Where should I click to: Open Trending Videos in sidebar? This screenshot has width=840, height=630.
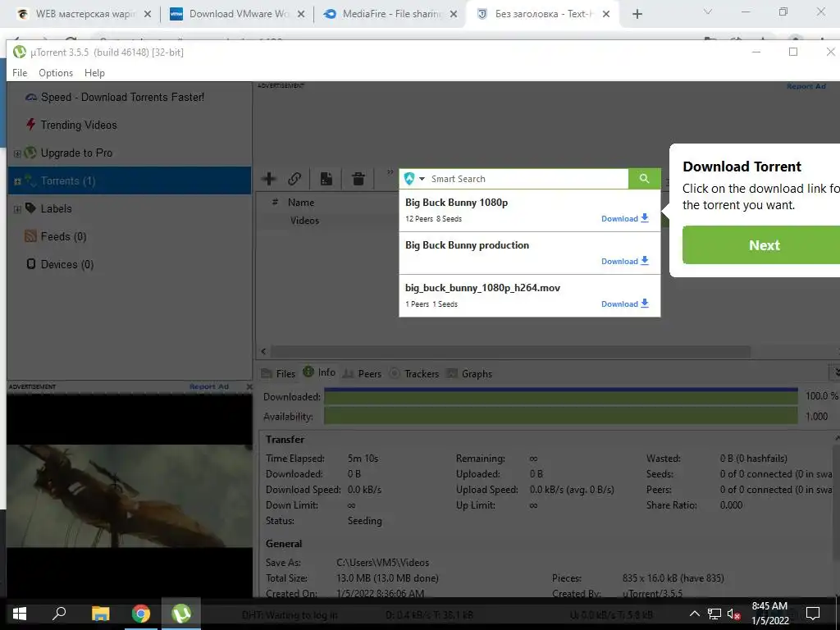(79, 125)
